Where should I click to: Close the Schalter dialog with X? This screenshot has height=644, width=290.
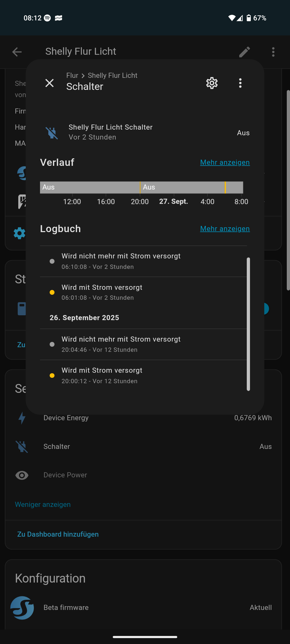click(x=49, y=83)
